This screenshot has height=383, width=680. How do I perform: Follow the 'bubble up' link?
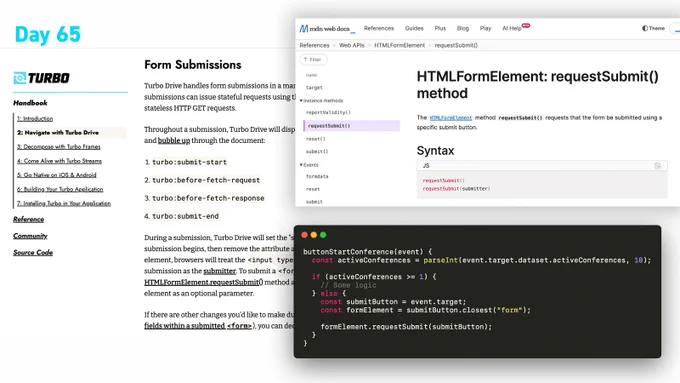(174, 141)
